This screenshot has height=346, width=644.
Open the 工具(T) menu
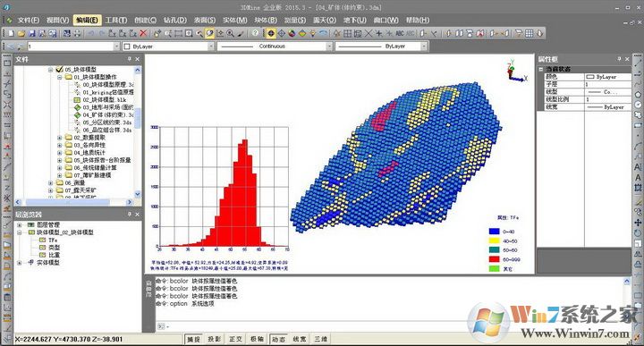click(116, 20)
